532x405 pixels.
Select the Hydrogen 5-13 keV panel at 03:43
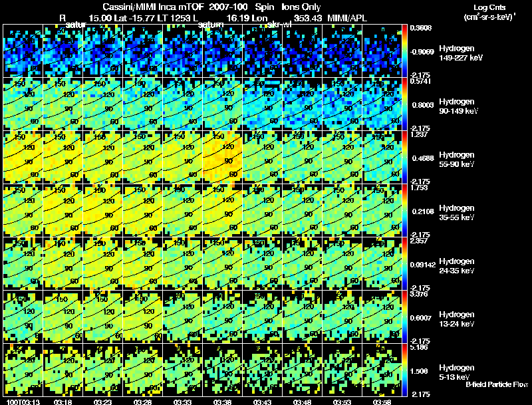click(x=263, y=370)
